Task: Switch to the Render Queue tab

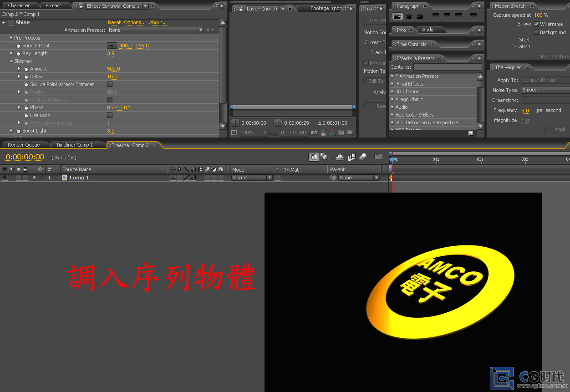Action: [x=24, y=145]
